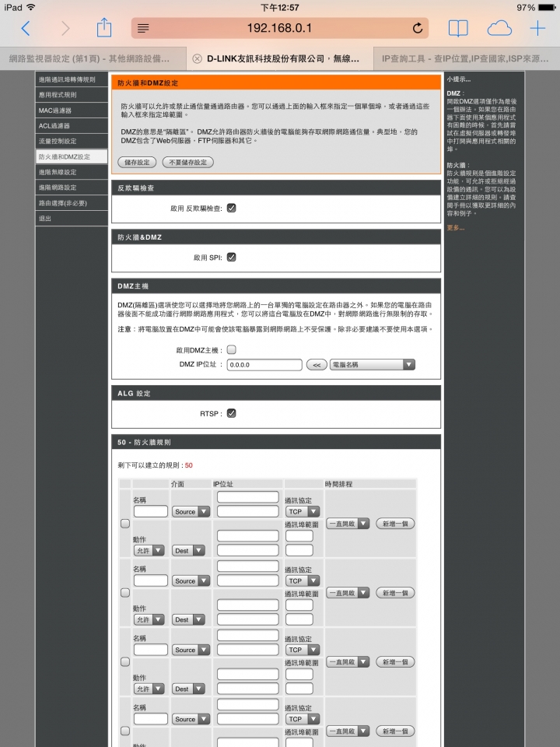Check the second firewall rule checkbox
The height and width of the screenshot is (747, 560).
click(x=125, y=593)
